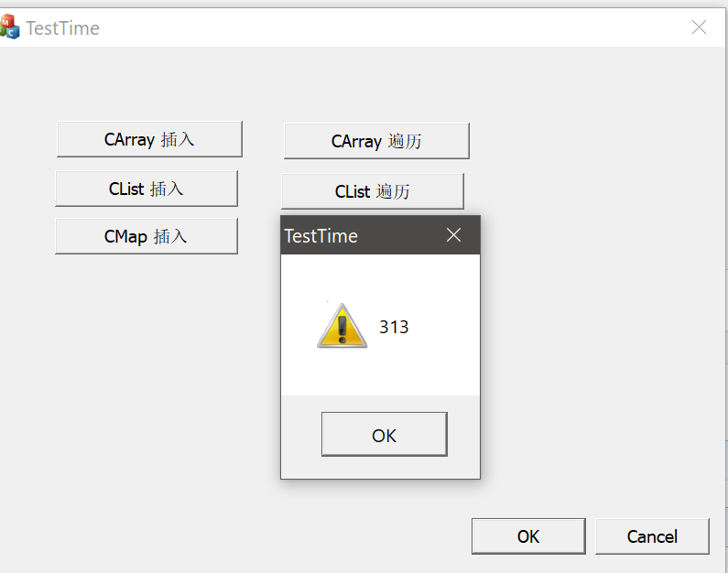Click the CMap 插入 button
Viewport: 728px width, 573px height.
147,236
